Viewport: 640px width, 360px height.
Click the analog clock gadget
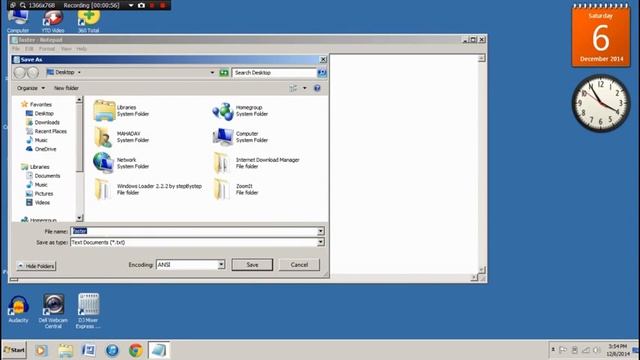pos(601,103)
